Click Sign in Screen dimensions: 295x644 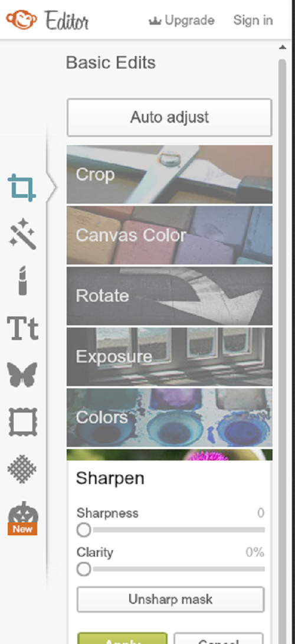(x=253, y=21)
